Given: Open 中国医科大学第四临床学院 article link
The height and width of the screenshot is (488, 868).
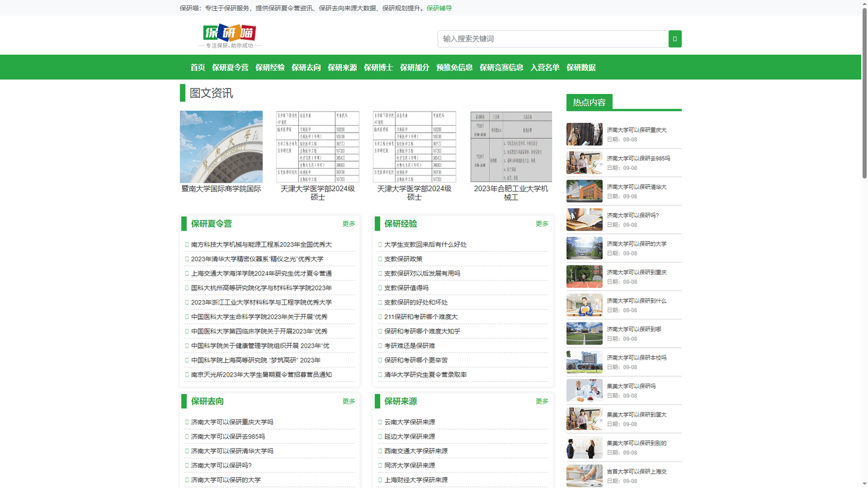Looking at the screenshot, I should pyautogui.click(x=259, y=331).
